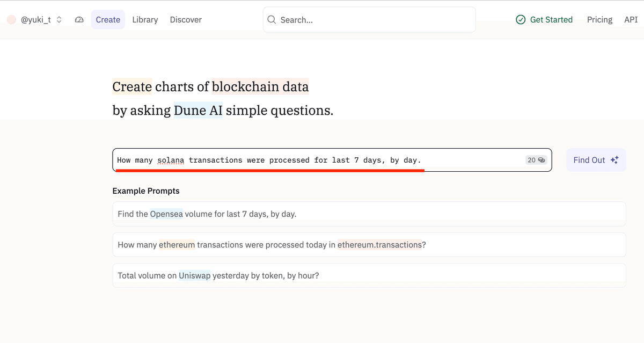Click the credits coin icon in the prompt box
Image resolution: width=644 pixels, height=343 pixels.
pos(541,160)
